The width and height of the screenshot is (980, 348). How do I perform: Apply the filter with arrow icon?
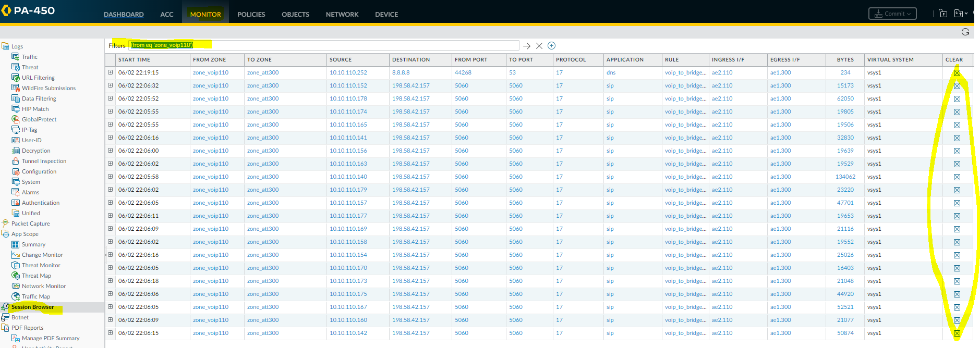pyautogui.click(x=527, y=46)
